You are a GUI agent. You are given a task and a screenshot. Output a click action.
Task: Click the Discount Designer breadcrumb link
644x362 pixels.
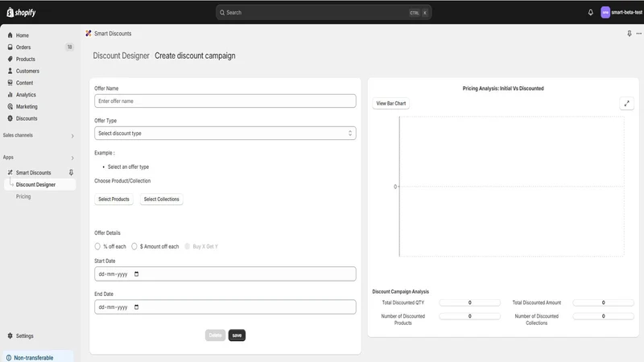click(122, 56)
